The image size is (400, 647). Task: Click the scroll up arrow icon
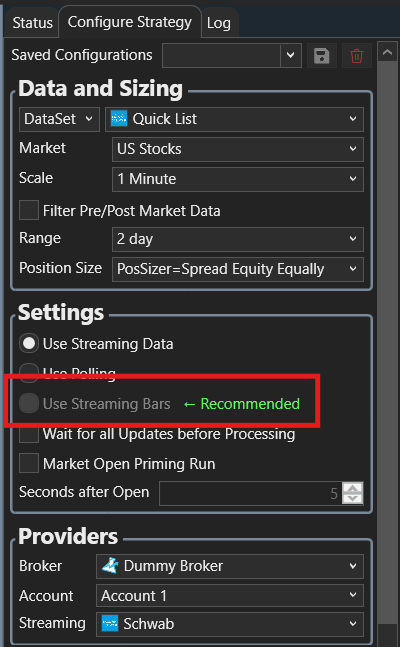pos(387,52)
